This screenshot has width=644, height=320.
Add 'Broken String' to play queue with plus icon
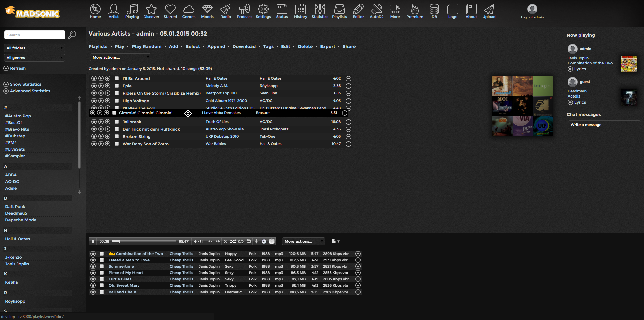pos(108,136)
